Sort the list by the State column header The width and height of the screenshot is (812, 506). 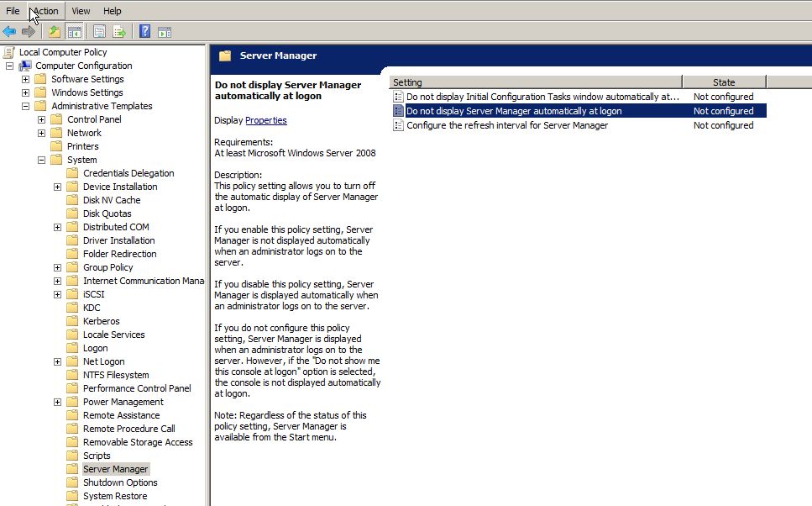[x=724, y=82]
